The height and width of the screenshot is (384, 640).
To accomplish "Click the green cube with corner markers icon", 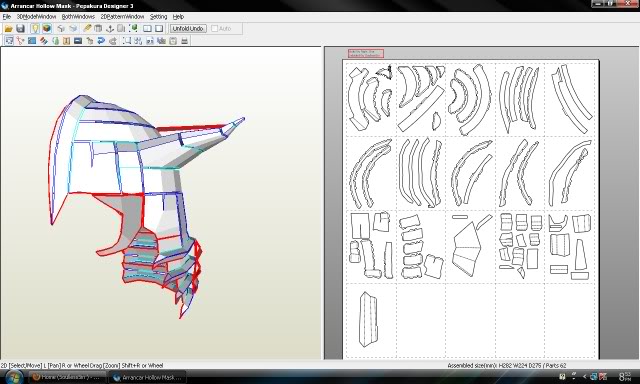I will 133,29.
